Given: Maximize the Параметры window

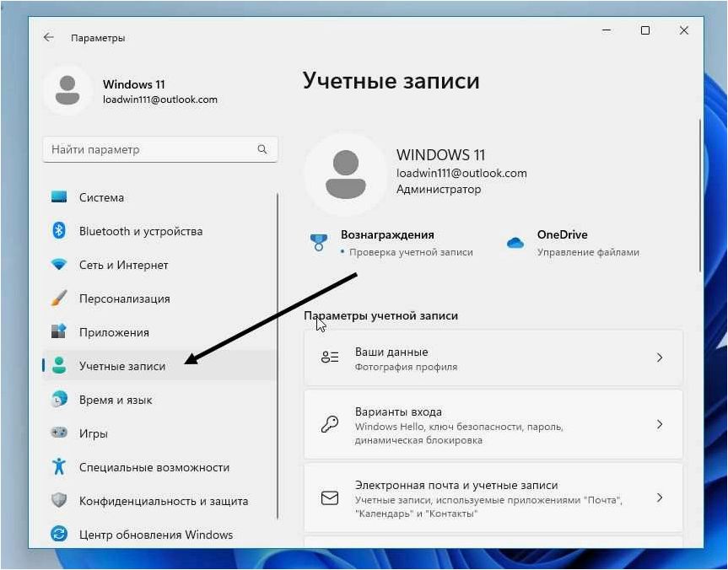Looking at the screenshot, I should click(x=644, y=30).
